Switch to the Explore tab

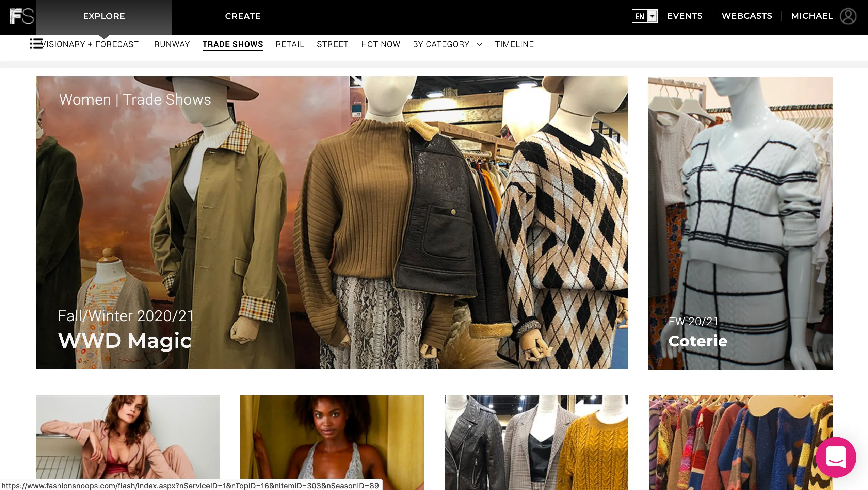pyautogui.click(x=104, y=17)
